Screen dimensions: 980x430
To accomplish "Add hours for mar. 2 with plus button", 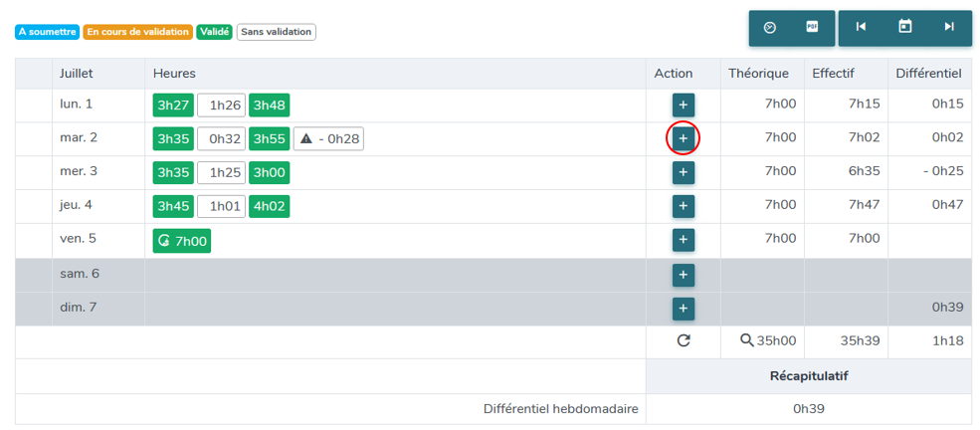I will tap(684, 138).
